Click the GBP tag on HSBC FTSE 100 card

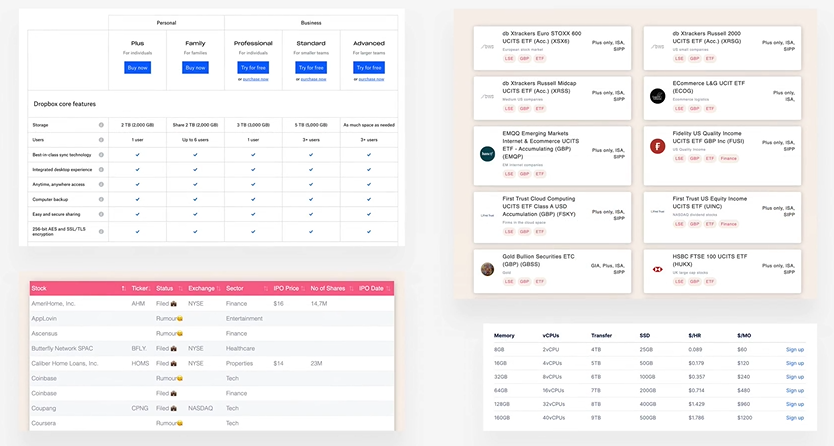point(695,282)
